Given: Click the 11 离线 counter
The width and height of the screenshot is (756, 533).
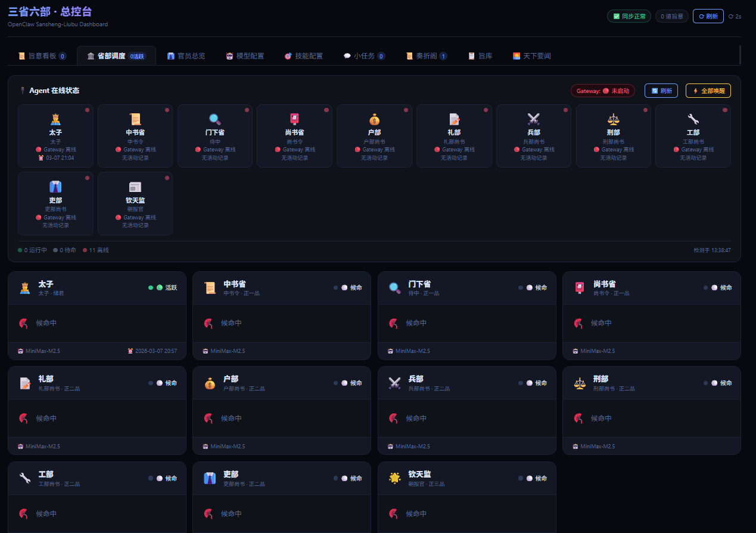Looking at the screenshot, I should (x=96, y=250).
